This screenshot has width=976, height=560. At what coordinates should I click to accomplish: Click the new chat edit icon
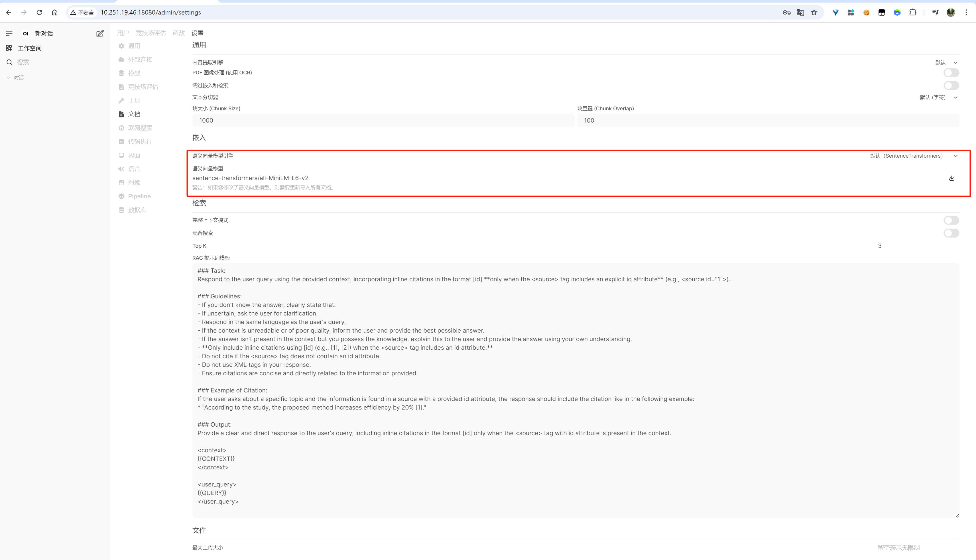pos(100,33)
